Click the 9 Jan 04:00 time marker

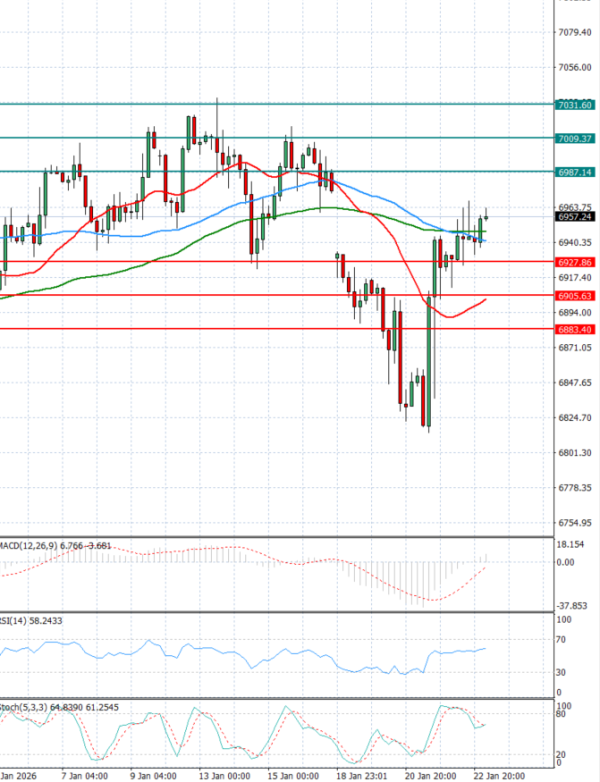[x=155, y=774]
